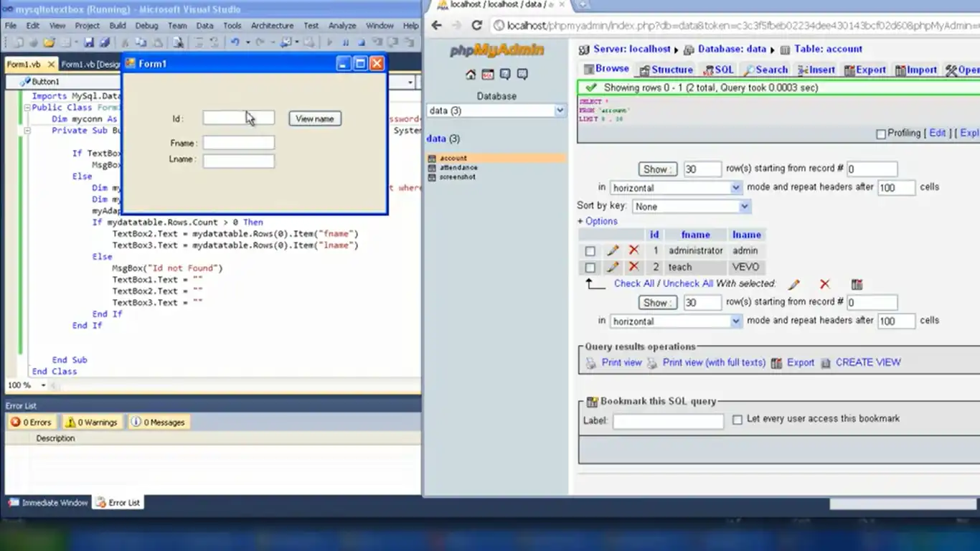
Task: Click delete X for teach row
Action: click(x=633, y=267)
